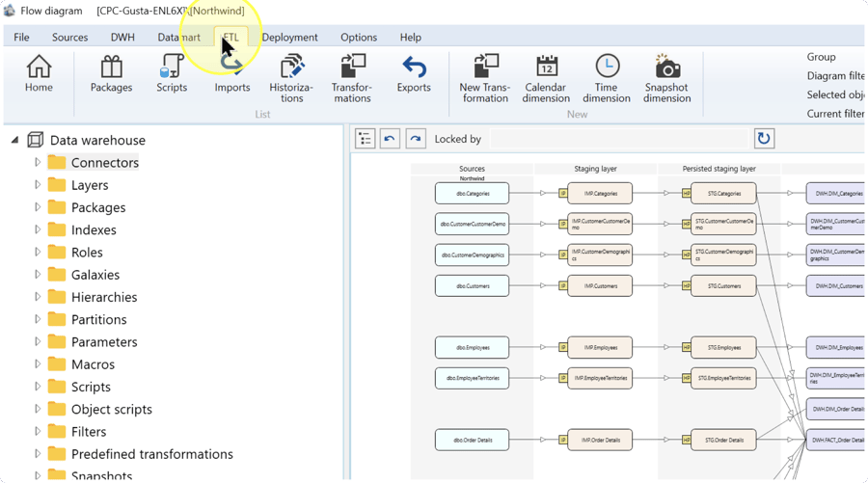Open the Scripts list in ribbon
The height and width of the screenshot is (483, 868).
[x=172, y=73]
